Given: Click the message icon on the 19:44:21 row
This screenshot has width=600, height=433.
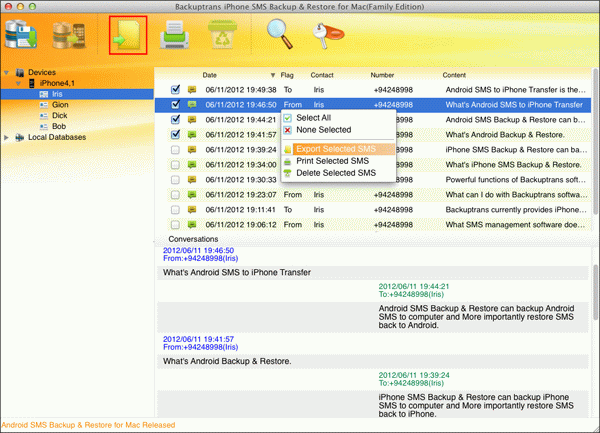Looking at the screenshot, I should 192,119.
